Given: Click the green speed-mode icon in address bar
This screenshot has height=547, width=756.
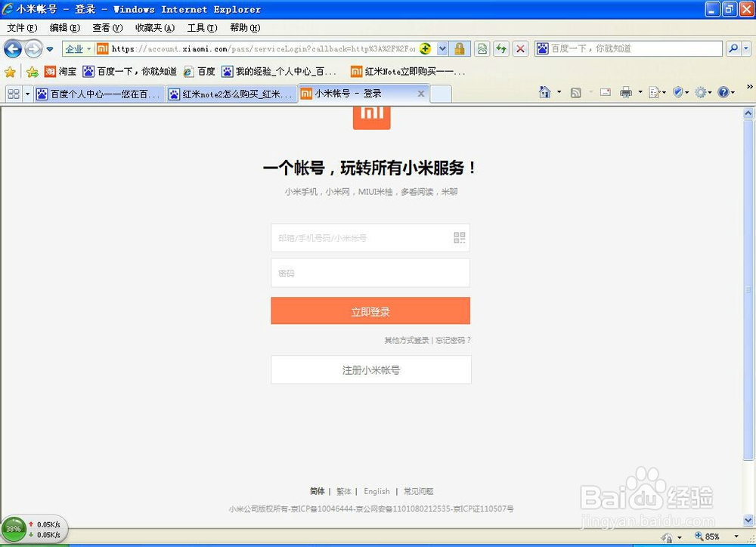Looking at the screenshot, I should tap(425, 48).
